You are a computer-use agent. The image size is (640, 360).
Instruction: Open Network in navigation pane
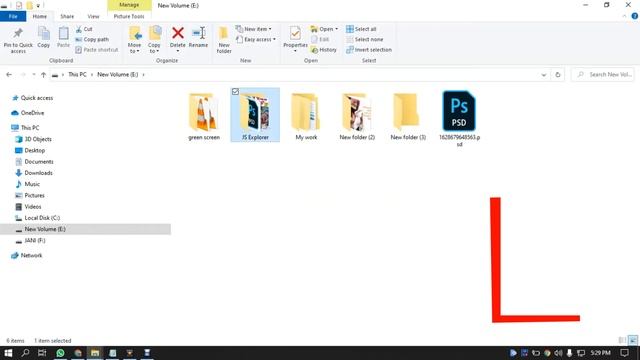(27, 256)
